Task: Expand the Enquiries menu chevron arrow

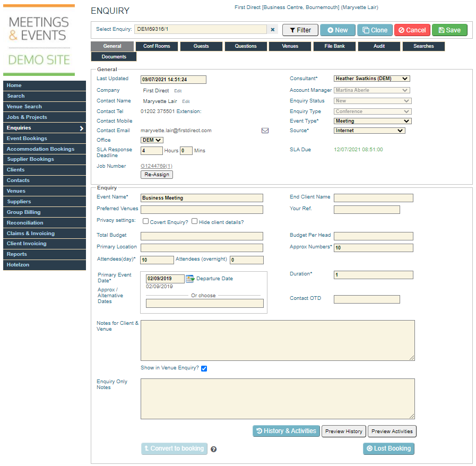Action: click(x=81, y=128)
